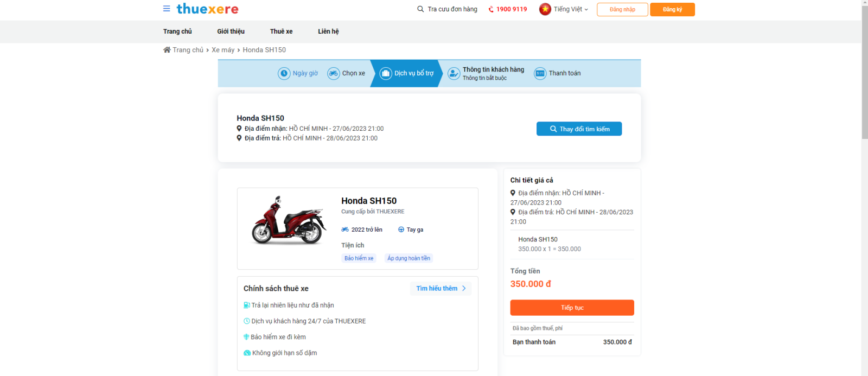The width and height of the screenshot is (868, 376).
Task: Select the Liên hệ menu item
Action: coord(328,31)
